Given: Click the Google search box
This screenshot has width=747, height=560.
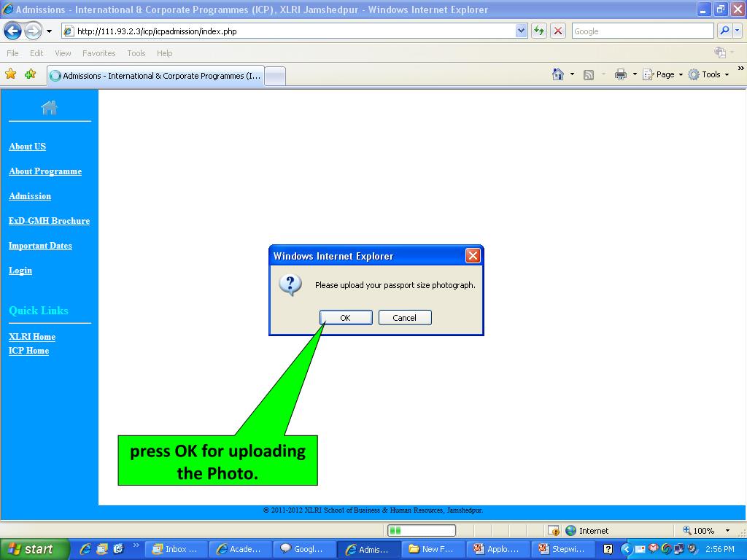Looking at the screenshot, I should 643,31.
